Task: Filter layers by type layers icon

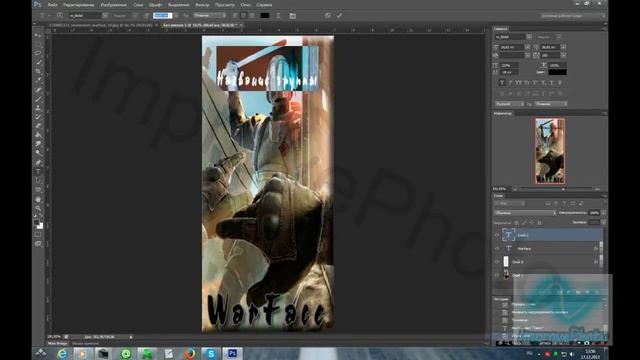Action: pos(564,203)
